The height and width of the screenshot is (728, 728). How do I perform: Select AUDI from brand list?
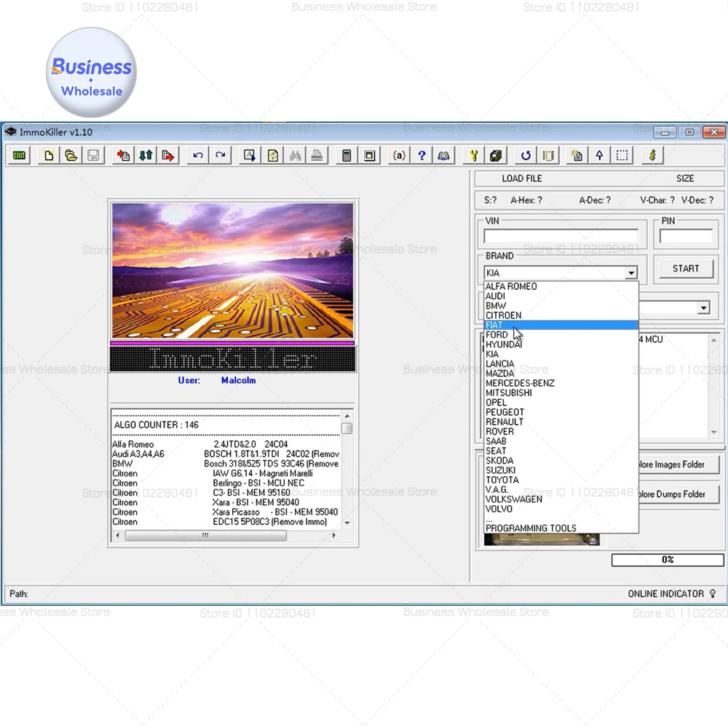click(x=561, y=296)
